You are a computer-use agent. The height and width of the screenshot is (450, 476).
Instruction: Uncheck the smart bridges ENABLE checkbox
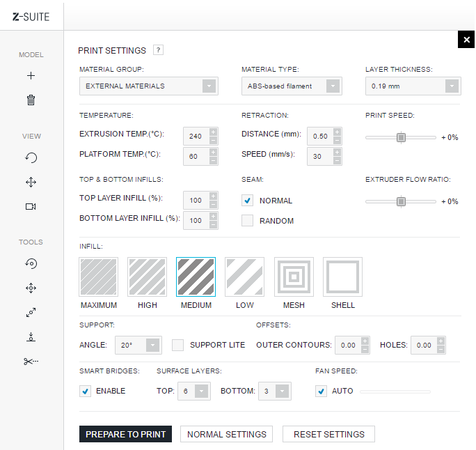pyautogui.click(x=86, y=391)
